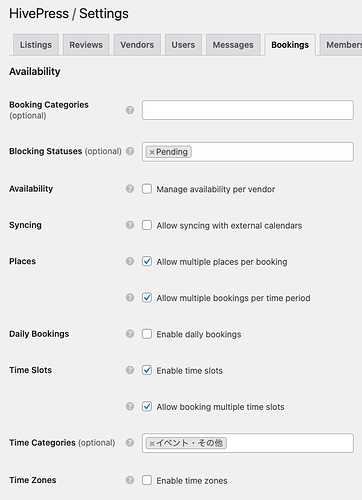Go to the Vendors tab
362x500 pixels.
pyautogui.click(x=137, y=45)
